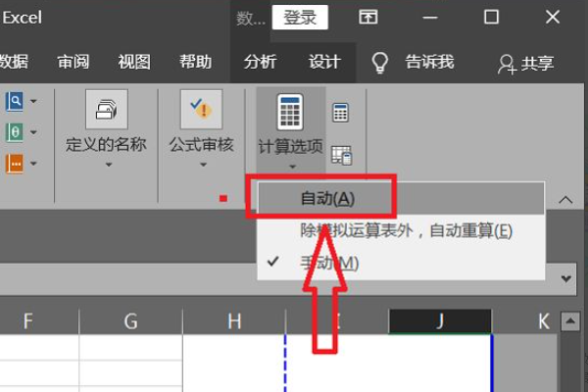This screenshot has width=588, height=392.
Task: Click the vertical scrollbar up arrow
Action: click(570, 321)
